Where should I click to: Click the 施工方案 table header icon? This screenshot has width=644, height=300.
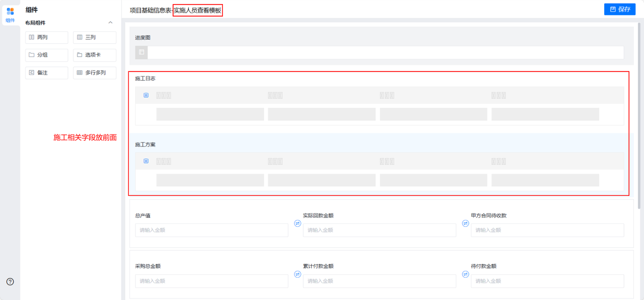[x=146, y=161]
